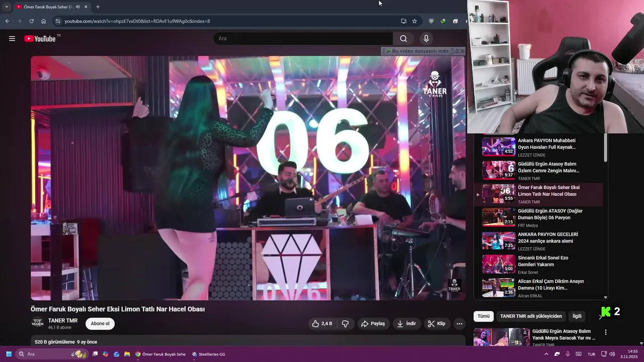Click the taskbar Ara search box
The height and width of the screenshot is (362, 644).
[51, 354]
